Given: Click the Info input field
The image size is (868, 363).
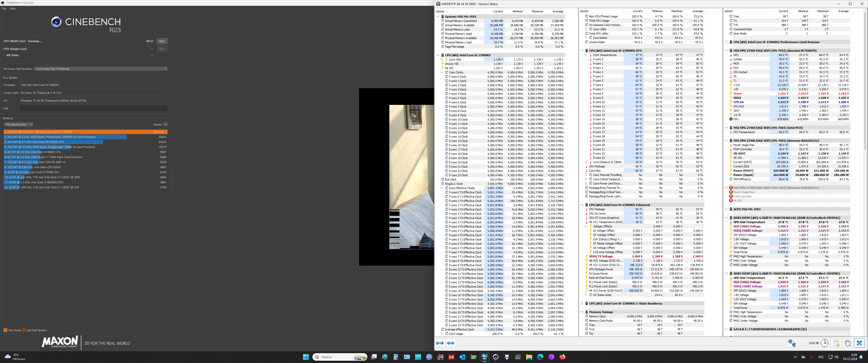Looking at the screenshot, I should coord(93,108).
